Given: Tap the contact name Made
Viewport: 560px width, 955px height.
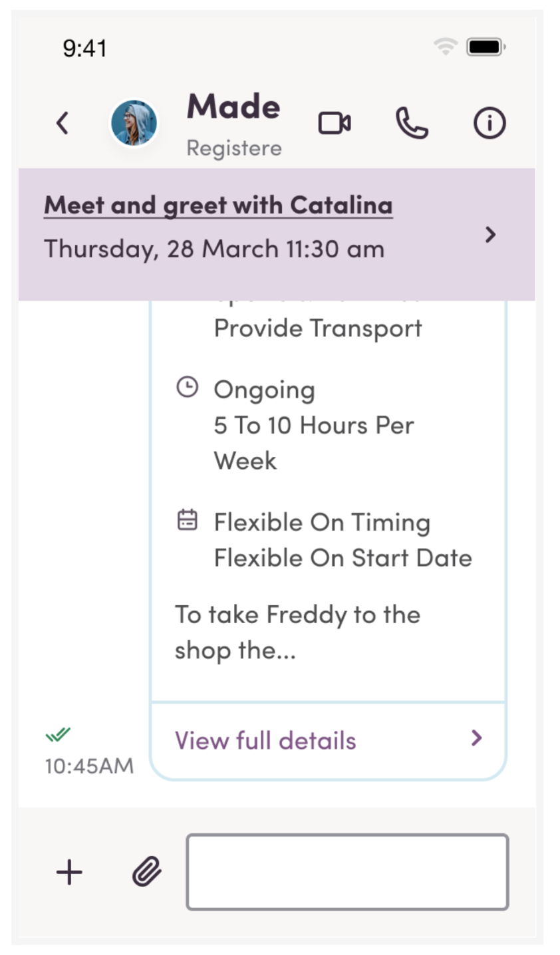Looking at the screenshot, I should 233,106.
